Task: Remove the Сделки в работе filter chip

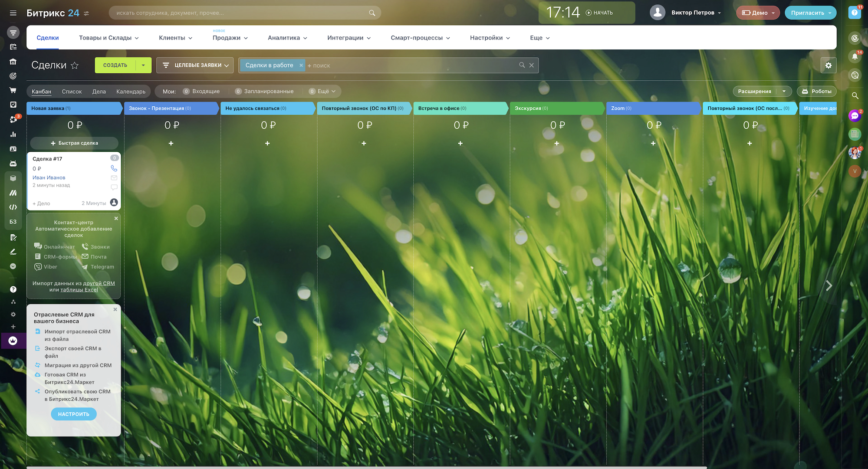Action: click(301, 66)
